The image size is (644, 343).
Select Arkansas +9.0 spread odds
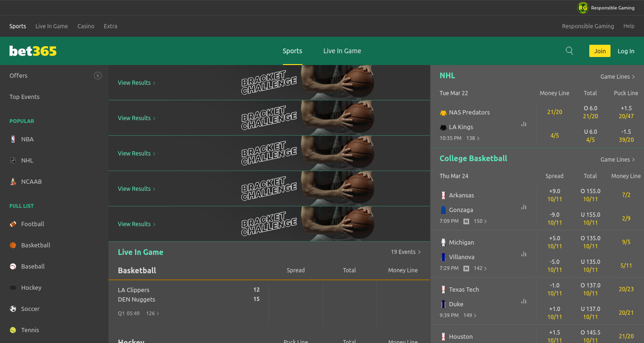[555, 195]
